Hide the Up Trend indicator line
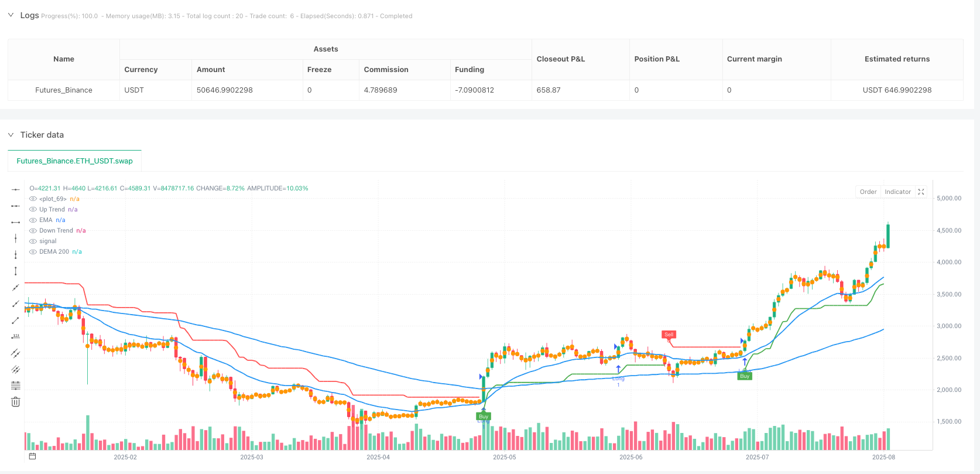This screenshot has height=474, width=980. 33,210
